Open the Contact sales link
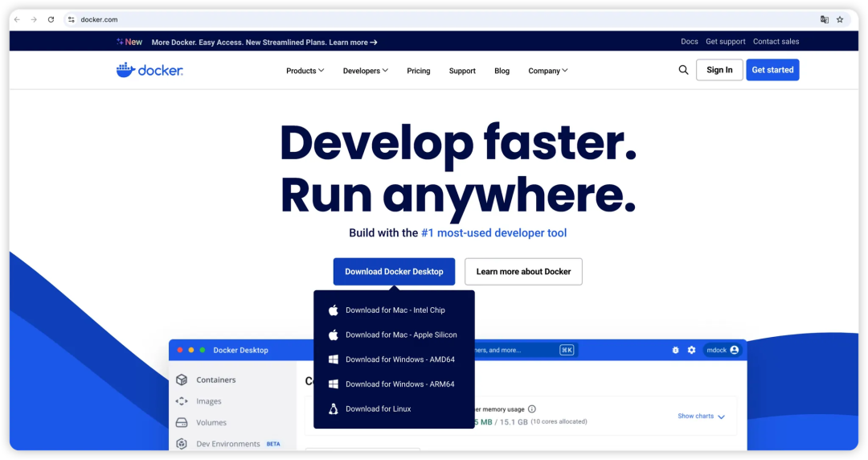 [776, 42]
